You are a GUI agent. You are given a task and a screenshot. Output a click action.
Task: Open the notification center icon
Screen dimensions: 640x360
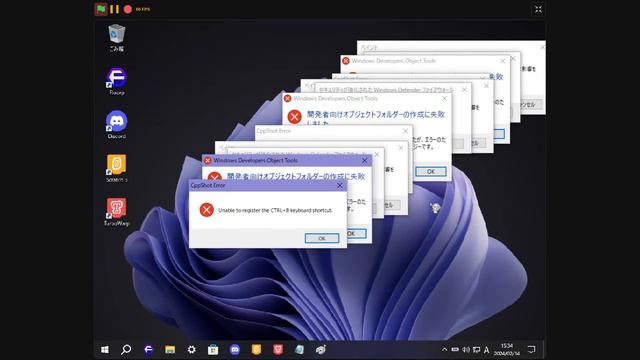click(x=531, y=350)
